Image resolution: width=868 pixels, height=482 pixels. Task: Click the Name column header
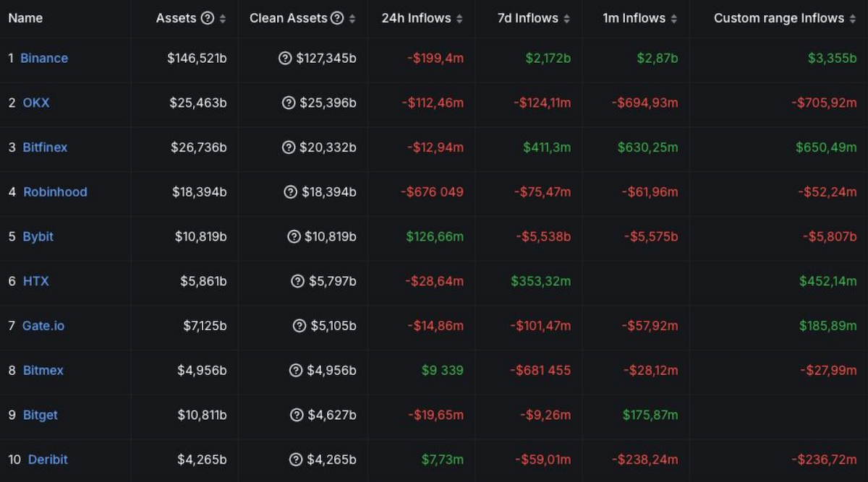[25, 18]
